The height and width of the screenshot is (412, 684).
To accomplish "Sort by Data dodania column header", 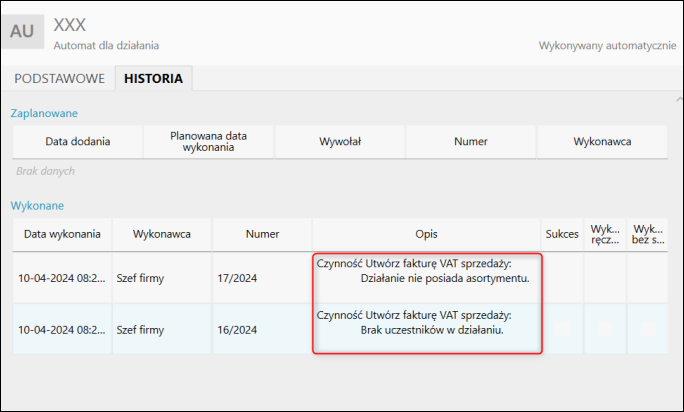I will tap(77, 142).
